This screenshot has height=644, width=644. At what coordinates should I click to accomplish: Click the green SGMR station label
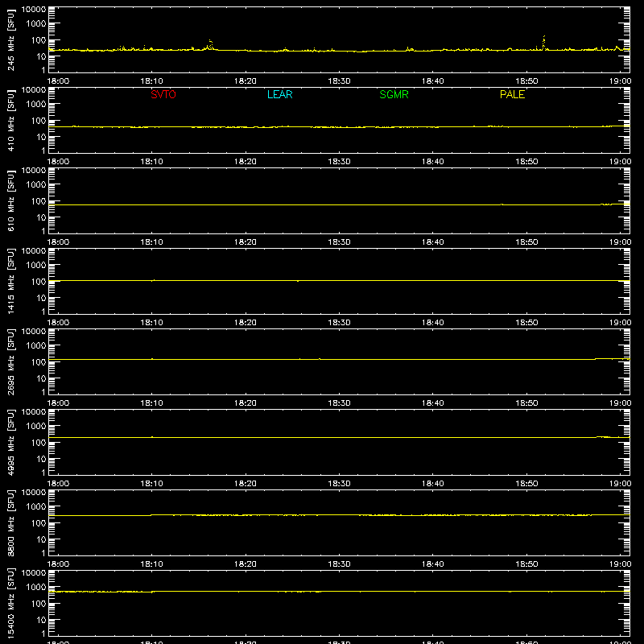(394, 94)
